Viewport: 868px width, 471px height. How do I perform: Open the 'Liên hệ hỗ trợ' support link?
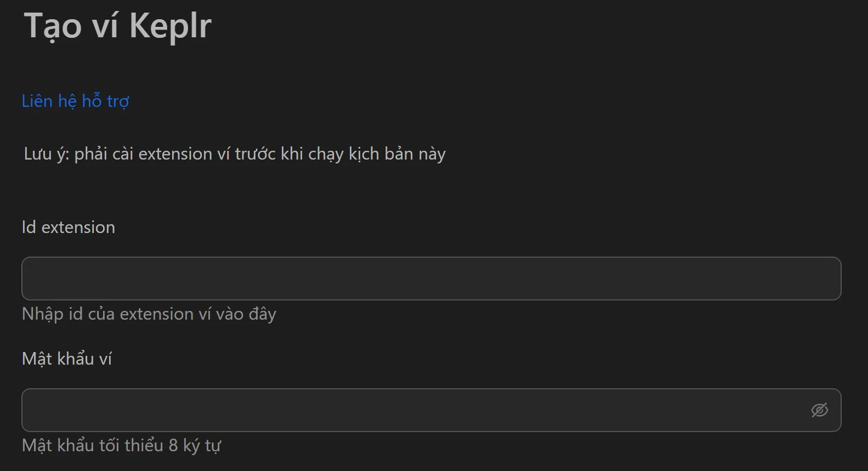point(76,101)
